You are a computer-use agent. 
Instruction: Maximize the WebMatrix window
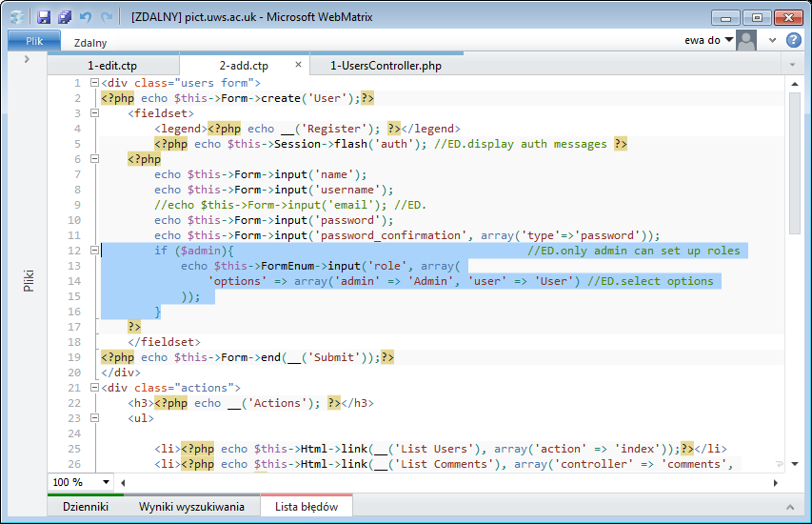pyautogui.click(x=757, y=17)
